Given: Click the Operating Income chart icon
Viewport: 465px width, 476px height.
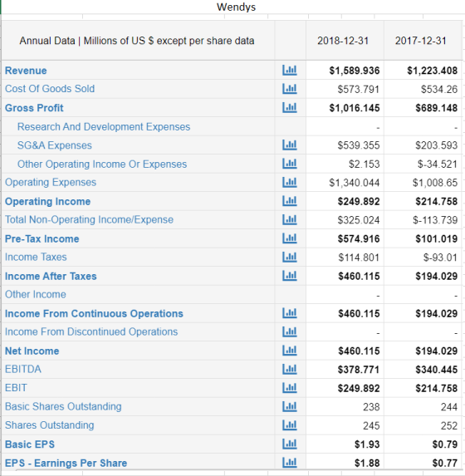Looking at the screenshot, I should click(x=290, y=201).
